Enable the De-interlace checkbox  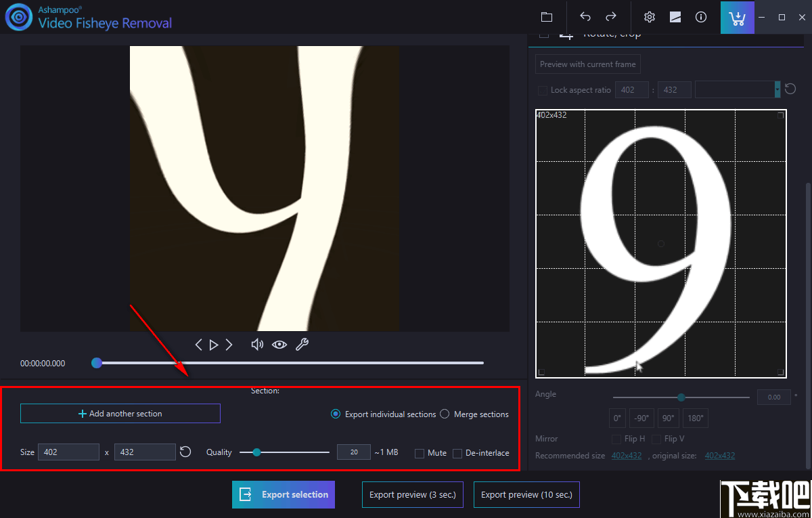click(457, 453)
